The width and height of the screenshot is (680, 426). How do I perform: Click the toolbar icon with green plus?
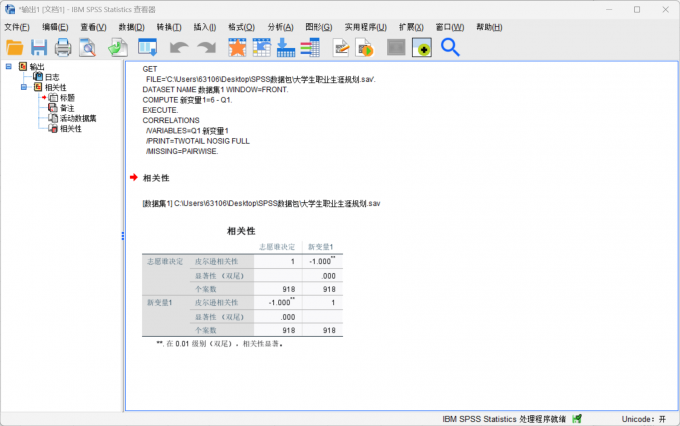[422, 47]
